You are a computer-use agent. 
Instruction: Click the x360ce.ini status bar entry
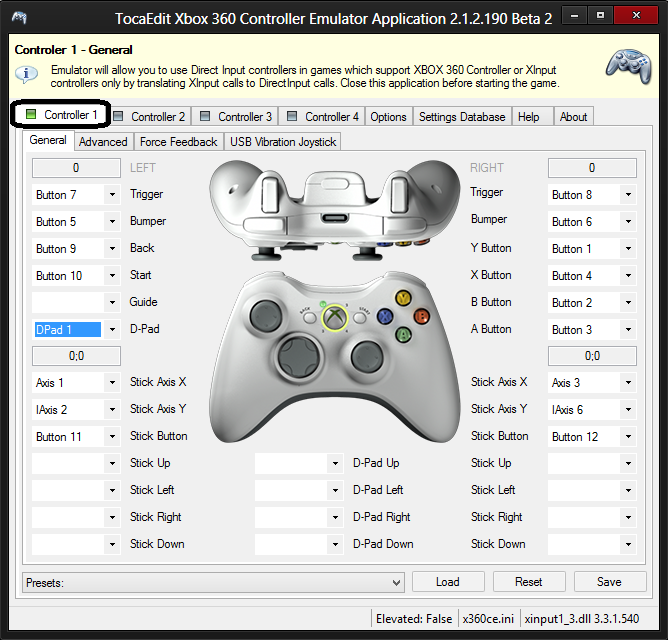click(x=488, y=619)
